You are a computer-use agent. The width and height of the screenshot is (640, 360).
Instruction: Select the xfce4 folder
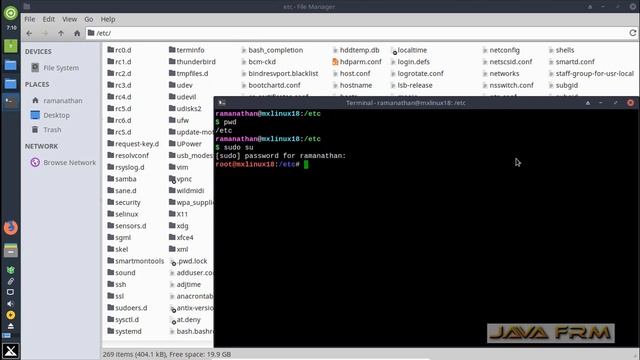[181, 238]
